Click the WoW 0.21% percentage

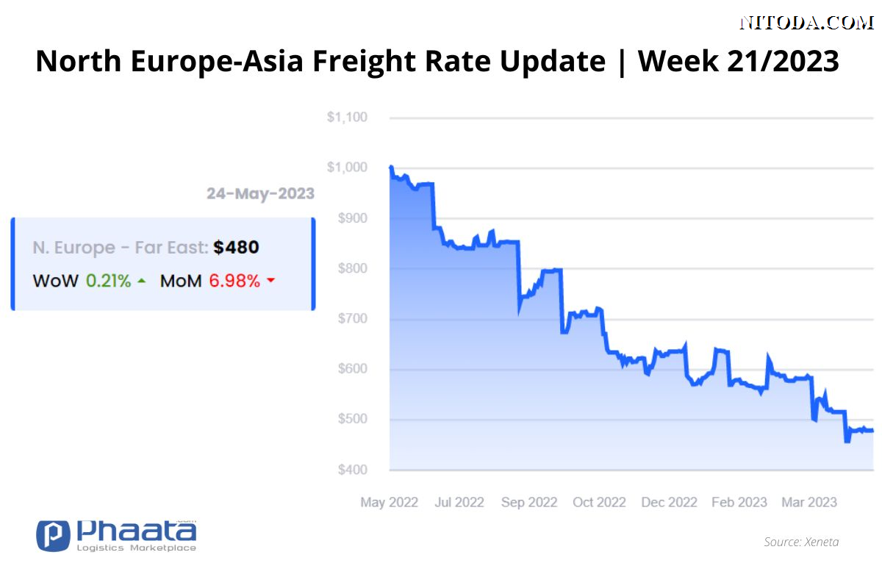(109, 281)
